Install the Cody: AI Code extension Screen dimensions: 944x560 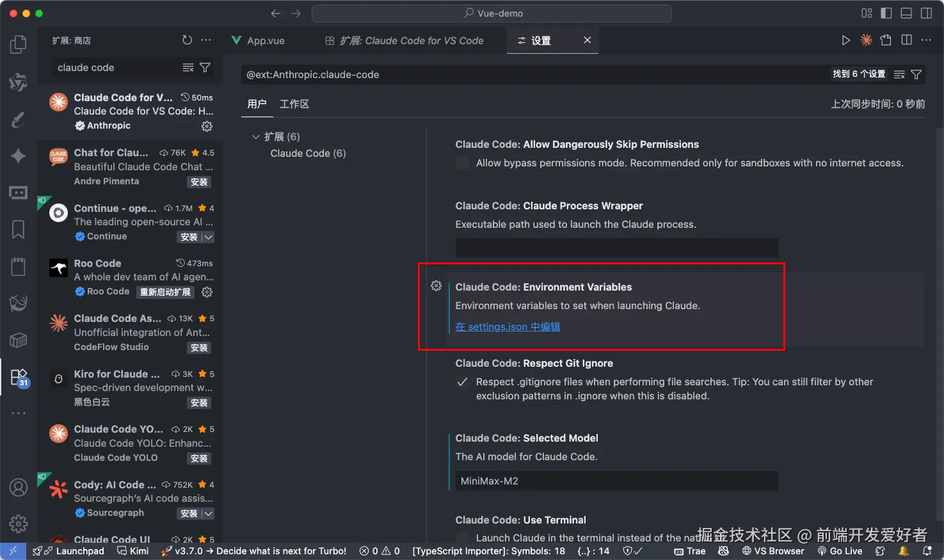click(189, 514)
